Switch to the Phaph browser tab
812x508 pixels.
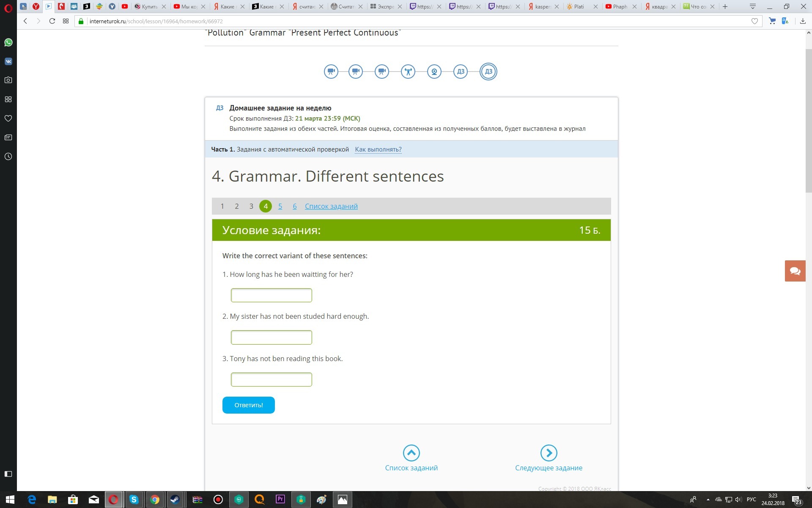tap(620, 6)
